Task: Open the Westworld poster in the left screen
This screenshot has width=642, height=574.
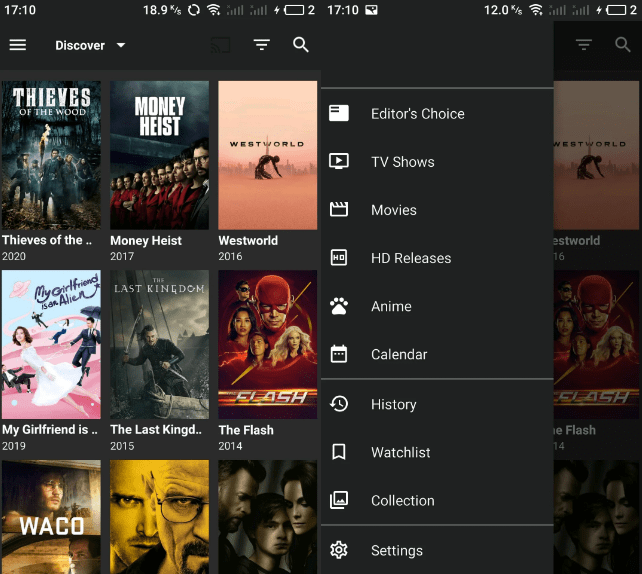Action: coord(267,155)
